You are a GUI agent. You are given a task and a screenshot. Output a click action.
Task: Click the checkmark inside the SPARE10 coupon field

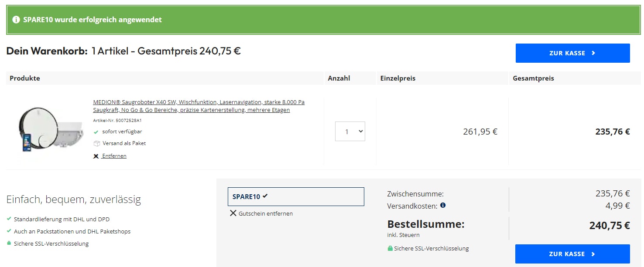(x=265, y=196)
